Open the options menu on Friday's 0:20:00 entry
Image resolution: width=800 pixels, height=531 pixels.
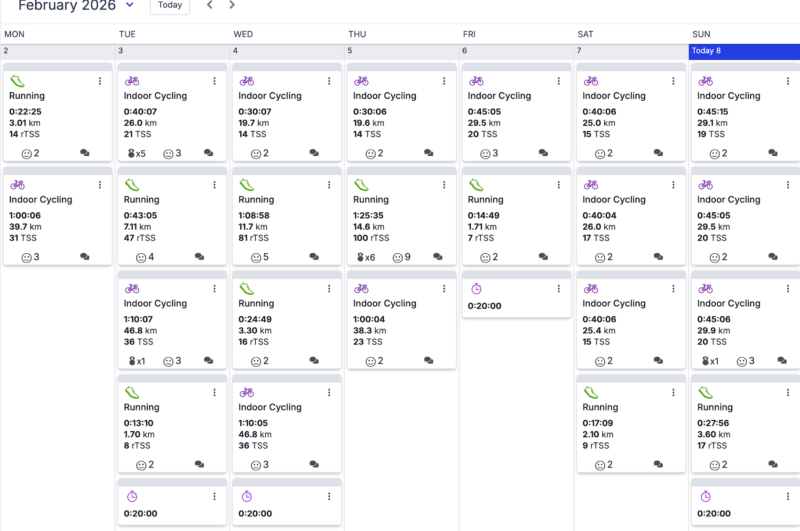tap(558, 289)
